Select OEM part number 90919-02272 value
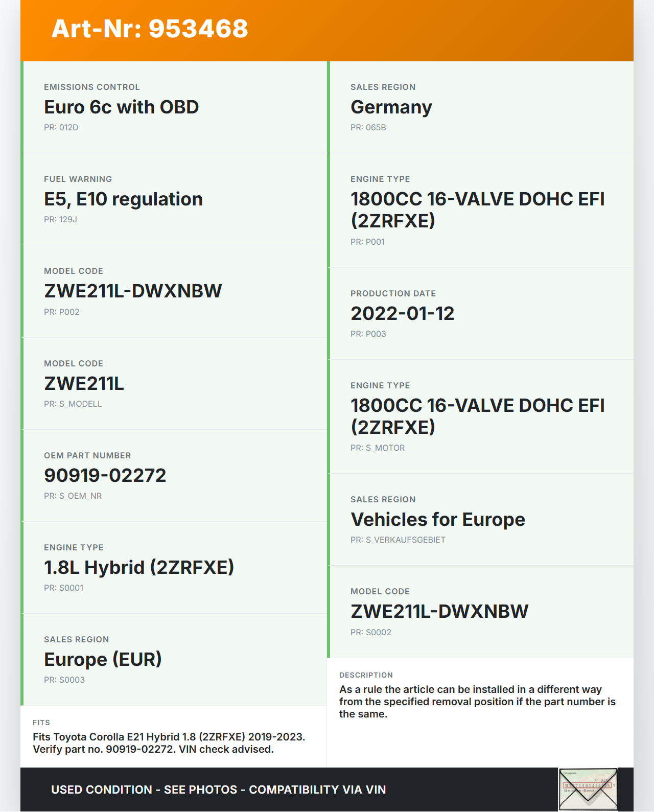The image size is (654, 812). (105, 476)
